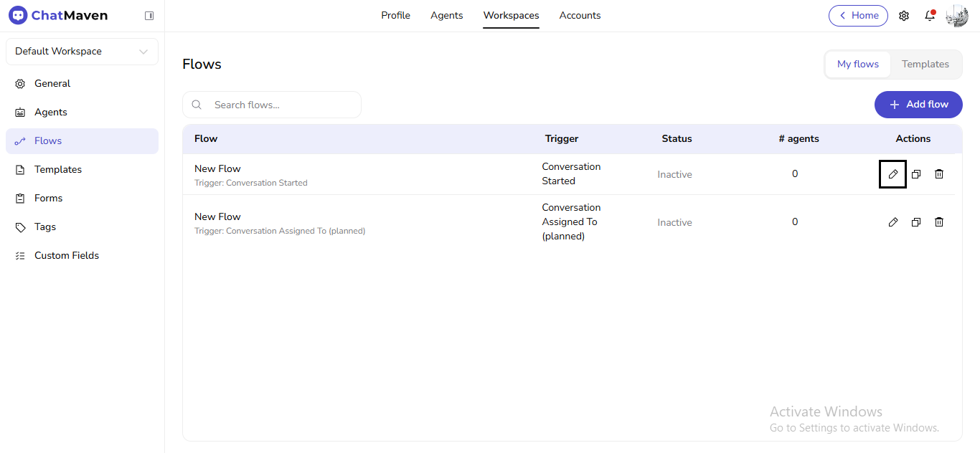Click the profile avatar picture
This screenshot has height=453, width=980.
point(956,15)
